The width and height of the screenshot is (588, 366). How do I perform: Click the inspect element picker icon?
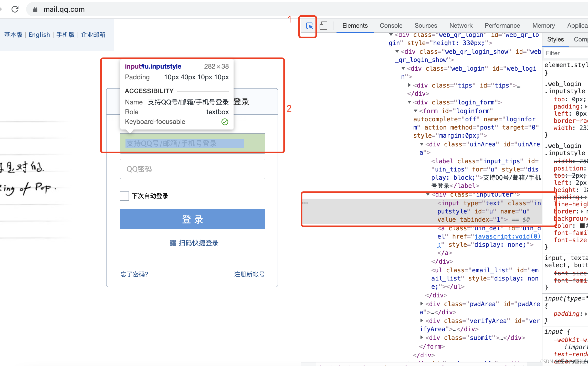[309, 26]
